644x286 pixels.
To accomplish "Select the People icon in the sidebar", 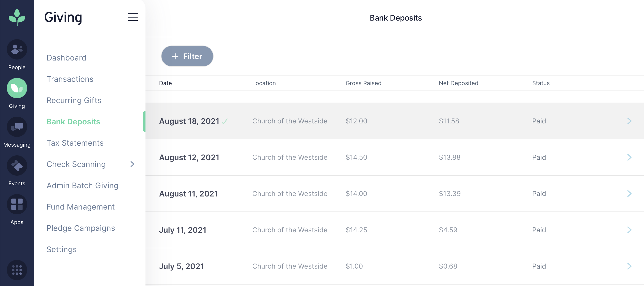I will (x=16, y=49).
